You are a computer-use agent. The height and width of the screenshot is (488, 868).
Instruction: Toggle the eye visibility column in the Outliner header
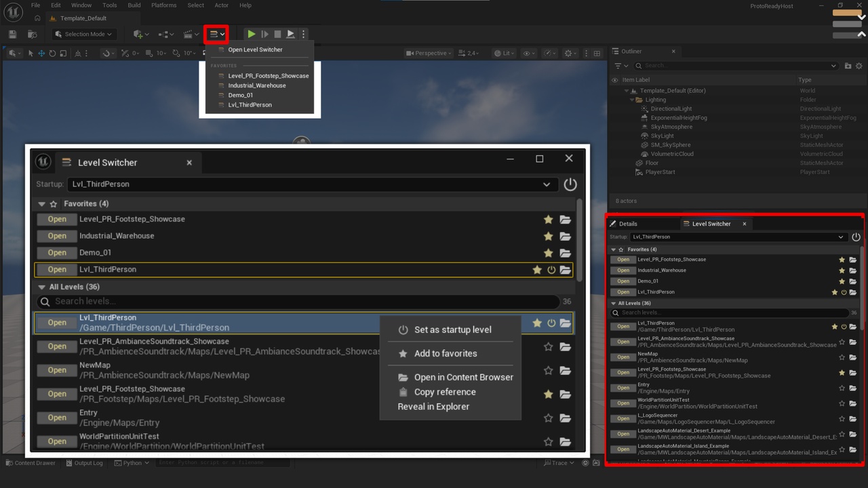click(615, 80)
